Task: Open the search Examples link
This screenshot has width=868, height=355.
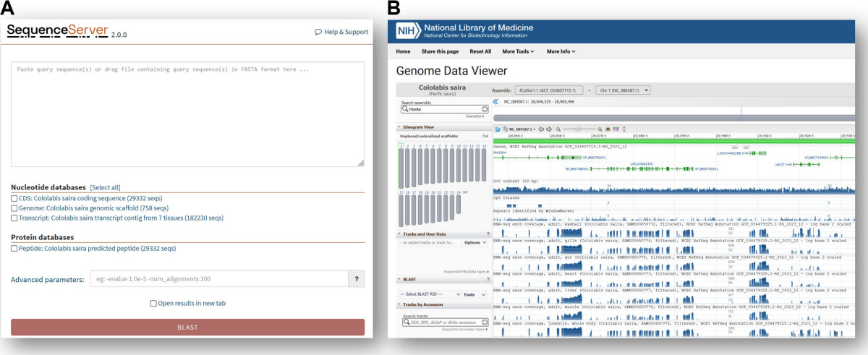Action: click(475, 116)
